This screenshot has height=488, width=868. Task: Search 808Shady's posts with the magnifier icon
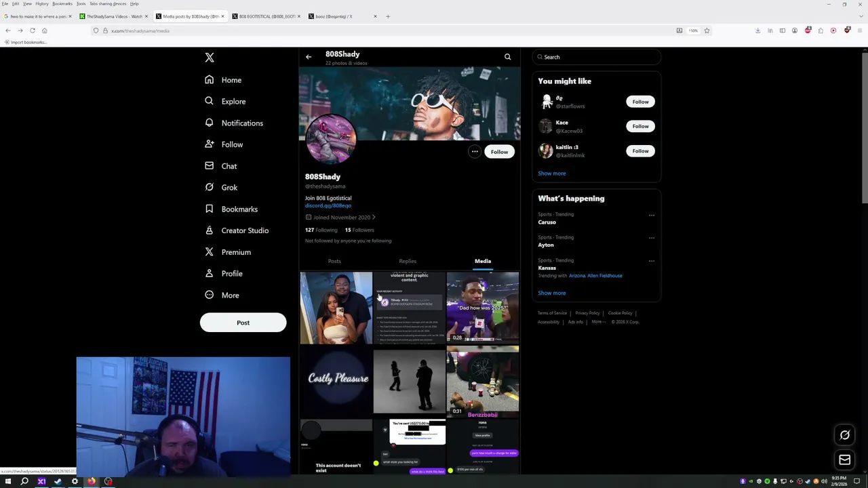507,57
